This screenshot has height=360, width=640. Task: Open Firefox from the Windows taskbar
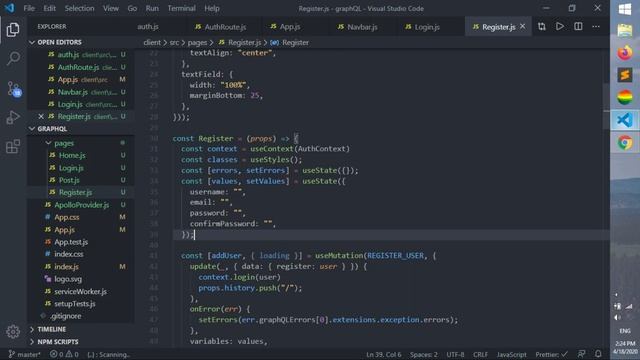tap(624, 53)
